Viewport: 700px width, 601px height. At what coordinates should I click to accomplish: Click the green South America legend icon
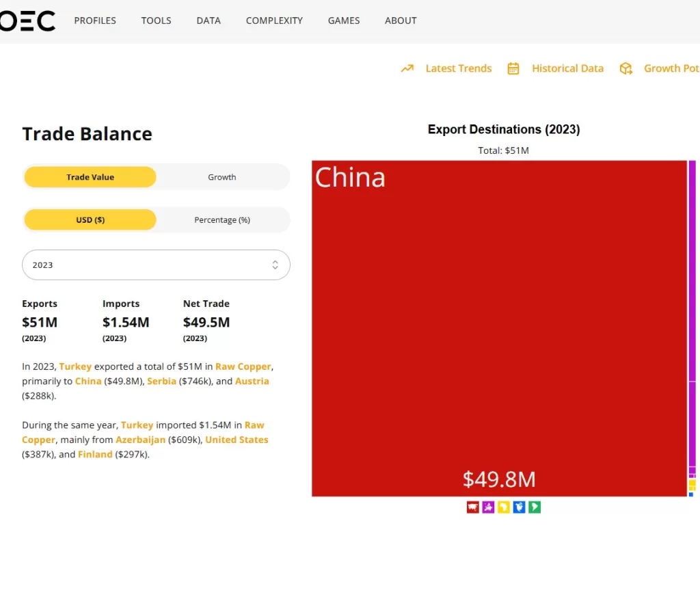pos(535,507)
